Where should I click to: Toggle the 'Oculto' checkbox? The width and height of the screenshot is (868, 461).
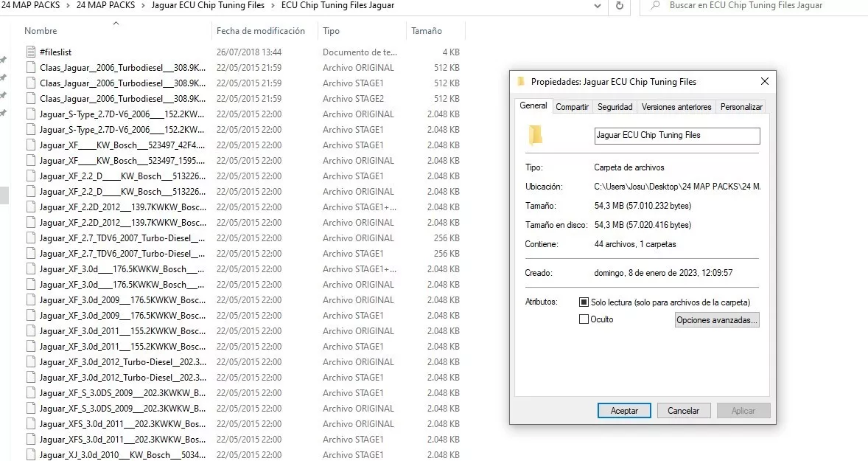tap(584, 319)
